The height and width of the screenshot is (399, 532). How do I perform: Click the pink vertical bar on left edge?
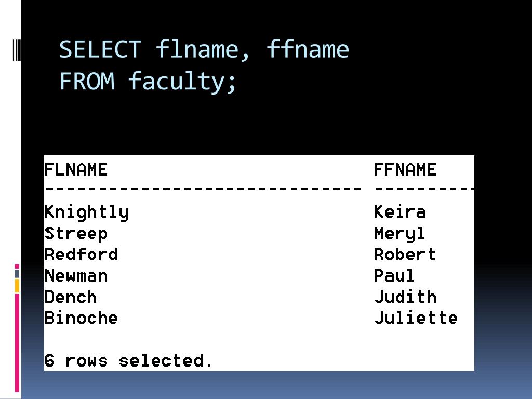17,343
